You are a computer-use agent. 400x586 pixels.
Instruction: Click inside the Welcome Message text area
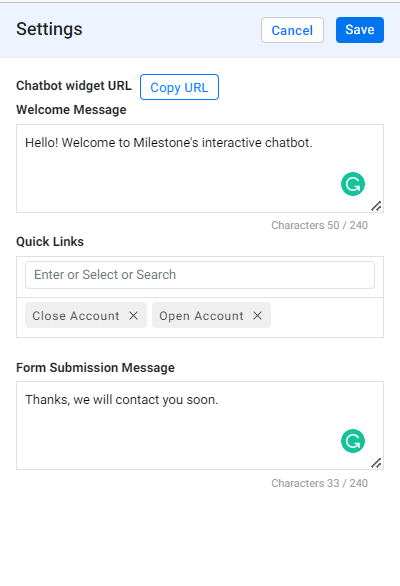[x=200, y=169]
